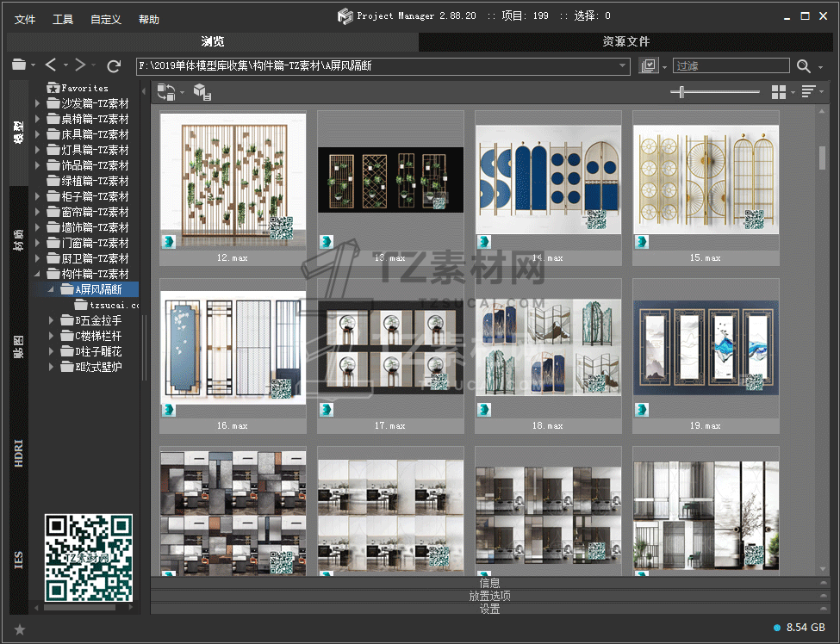Click the favorites star icon at bottom-left
The height and width of the screenshot is (644, 840).
[20, 629]
